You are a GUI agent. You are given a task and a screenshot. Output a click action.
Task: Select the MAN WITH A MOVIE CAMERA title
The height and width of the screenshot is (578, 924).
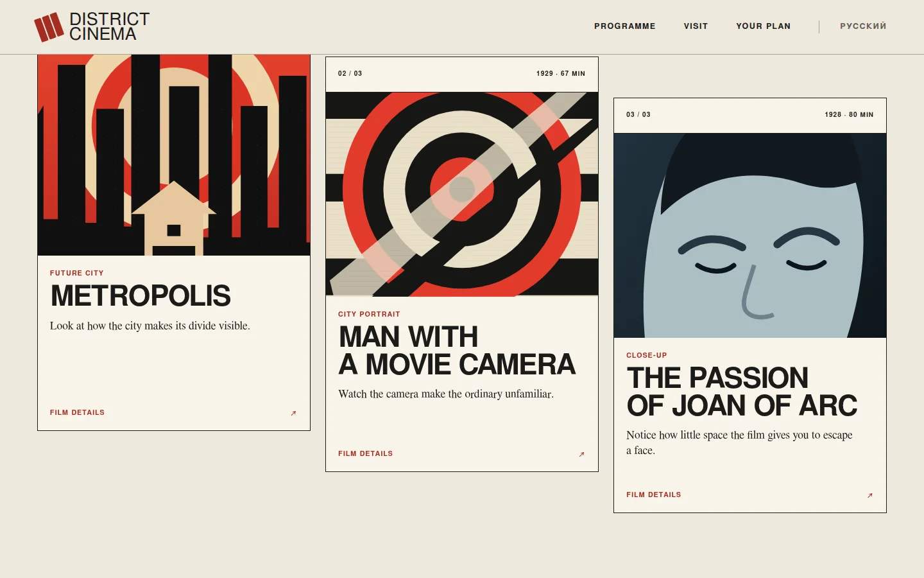[x=457, y=351]
